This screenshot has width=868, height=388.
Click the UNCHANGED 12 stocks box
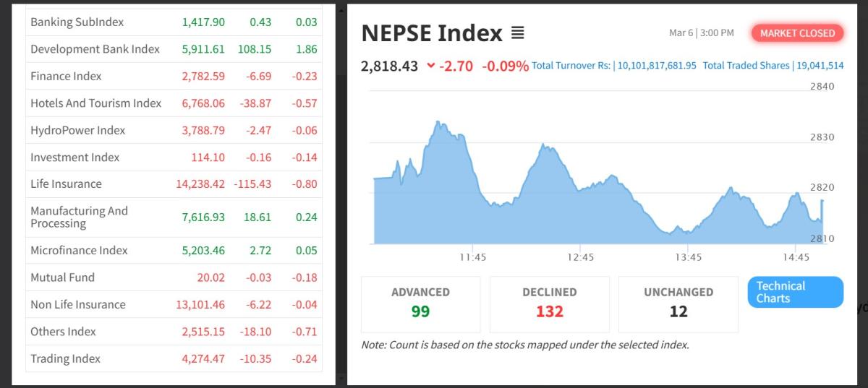coord(678,303)
